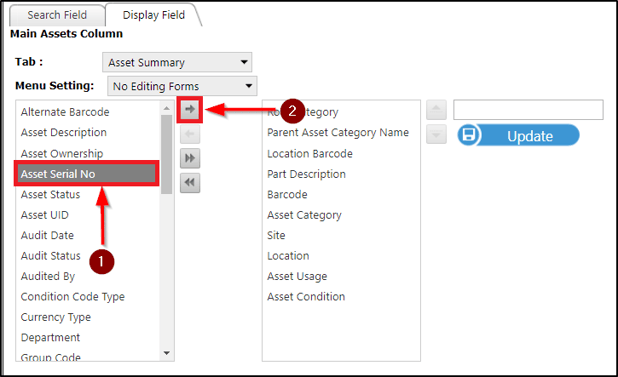The height and width of the screenshot is (377, 618).
Task: Select Alternate Barcode in available list
Action: click(65, 112)
